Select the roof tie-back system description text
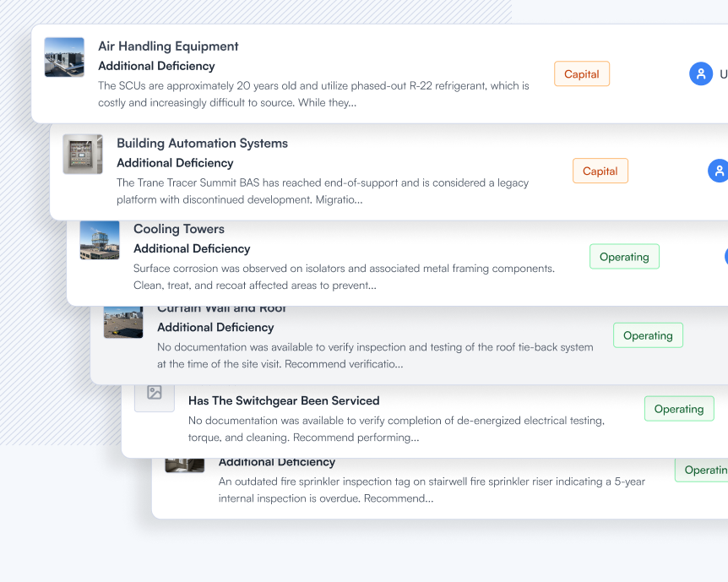This screenshot has height=582, width=728. [375, 356]
